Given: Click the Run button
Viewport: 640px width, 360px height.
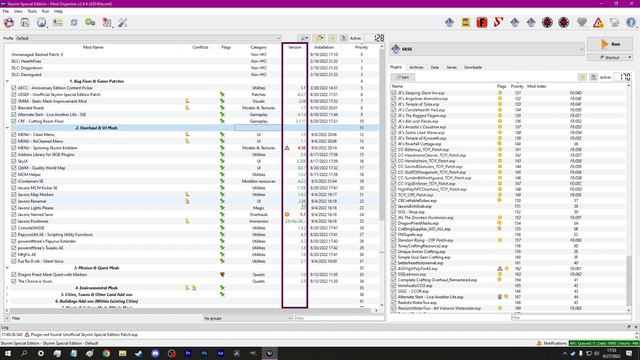Looking at the screenshot, I should point(610,44).
